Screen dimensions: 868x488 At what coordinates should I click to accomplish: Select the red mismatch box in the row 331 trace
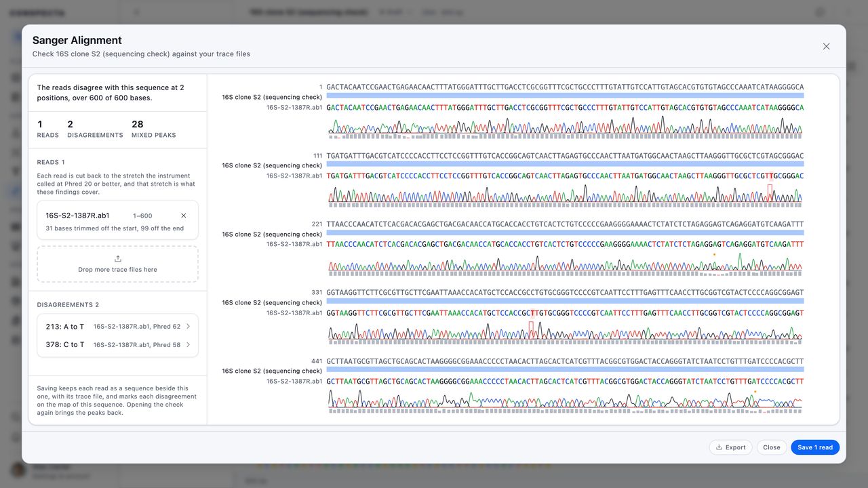coord(532,330)
